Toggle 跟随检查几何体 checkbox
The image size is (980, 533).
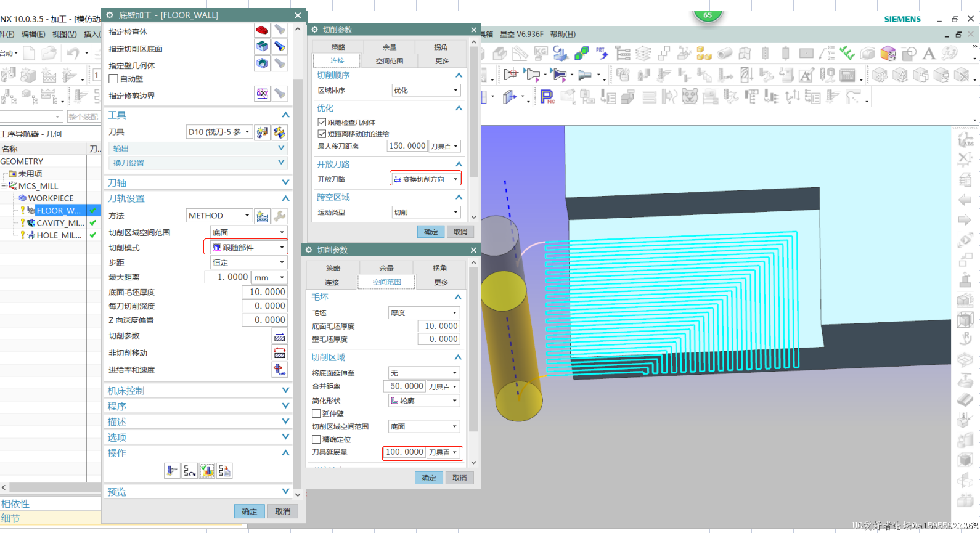[322, 122]
